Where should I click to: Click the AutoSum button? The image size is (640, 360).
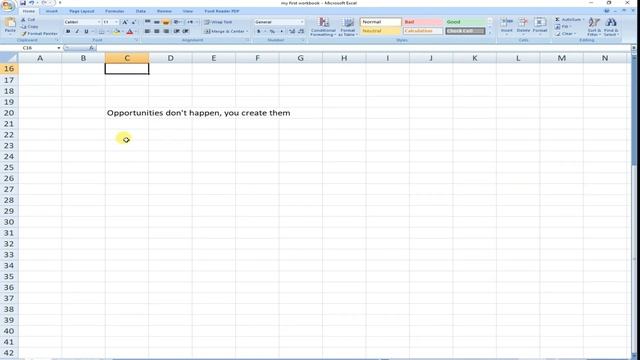coord(567,20)
